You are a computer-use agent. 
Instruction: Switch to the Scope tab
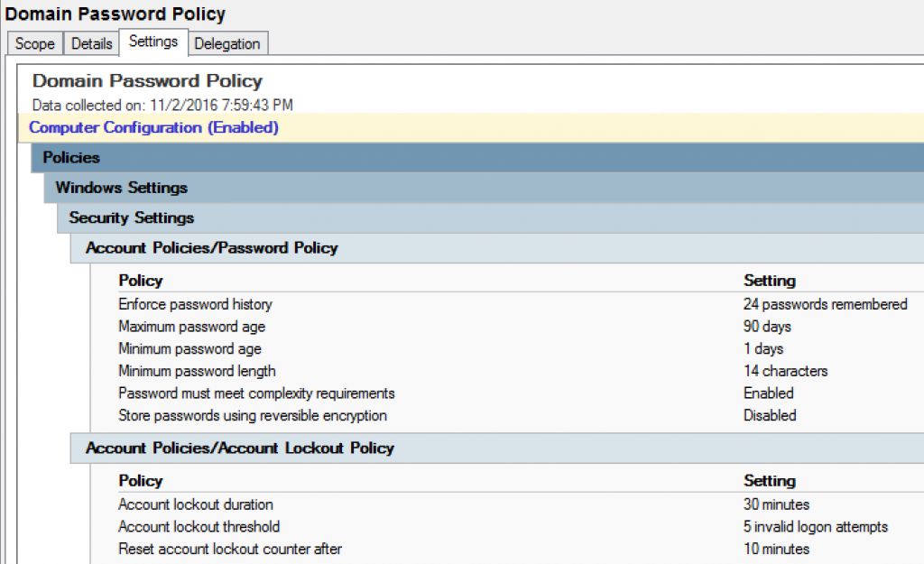click(33, 42)
